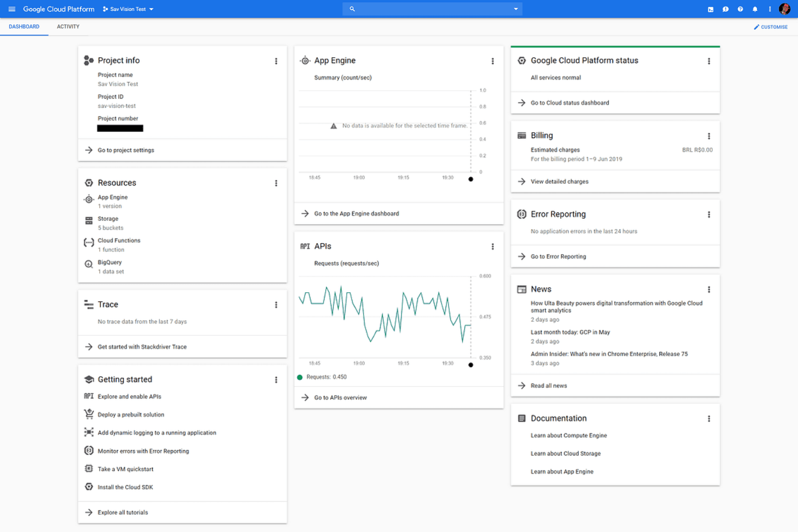Click the 'sav-vision-test' project ID text
The width and height of the screenshot is (798, 532).
click(x=116, y=106)
